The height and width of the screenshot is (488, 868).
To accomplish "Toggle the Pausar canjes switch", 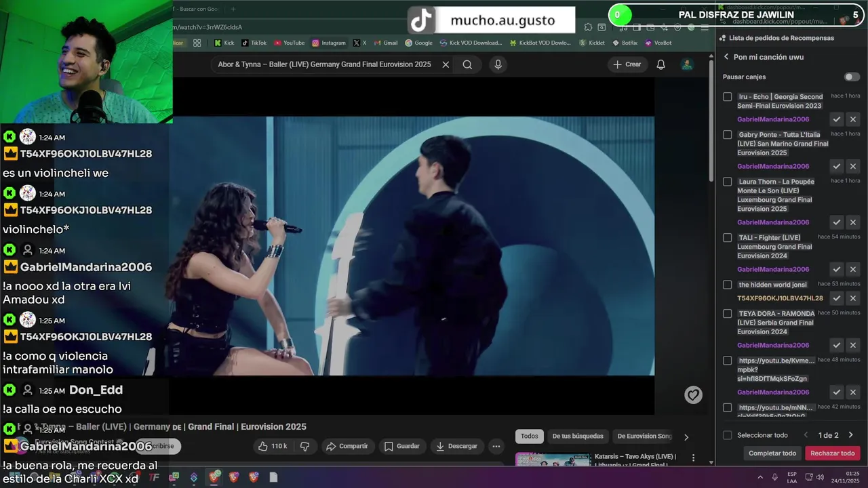I will (x=852, y=77).
